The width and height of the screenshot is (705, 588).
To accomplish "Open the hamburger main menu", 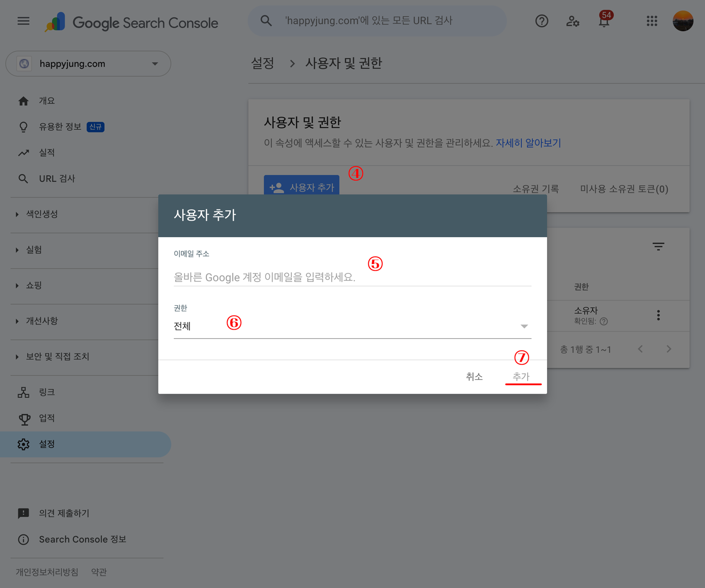I will (x=23, y=21).
